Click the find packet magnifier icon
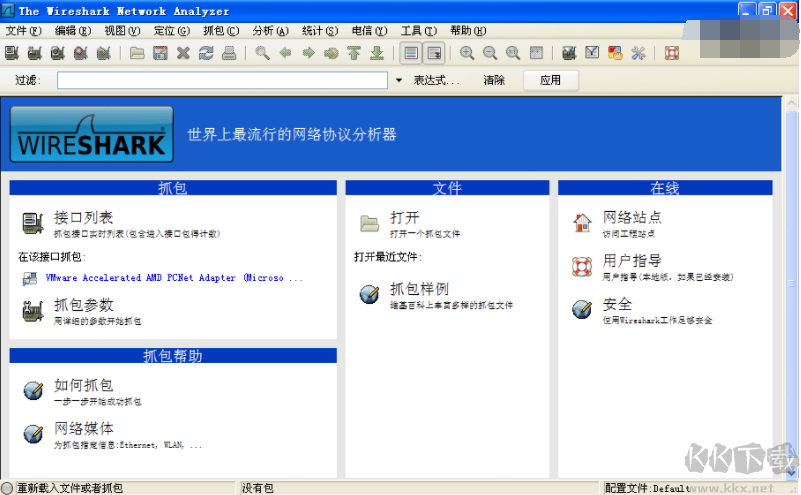The height and width of the screenshot is (495, 801). [x=263, y=53]
